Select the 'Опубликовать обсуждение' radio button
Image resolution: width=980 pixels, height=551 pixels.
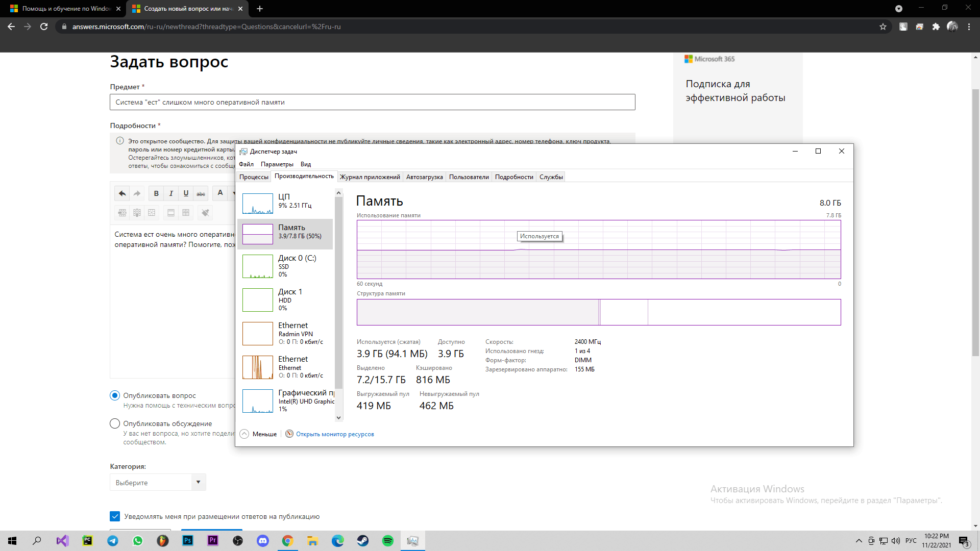click(x=115, y=423)
